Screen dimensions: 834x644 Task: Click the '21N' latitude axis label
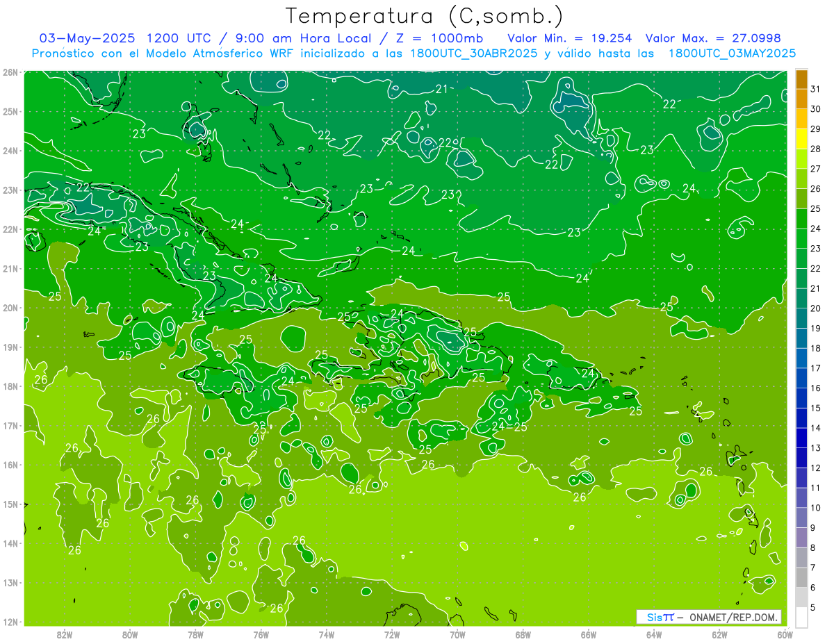pos(10,269)
